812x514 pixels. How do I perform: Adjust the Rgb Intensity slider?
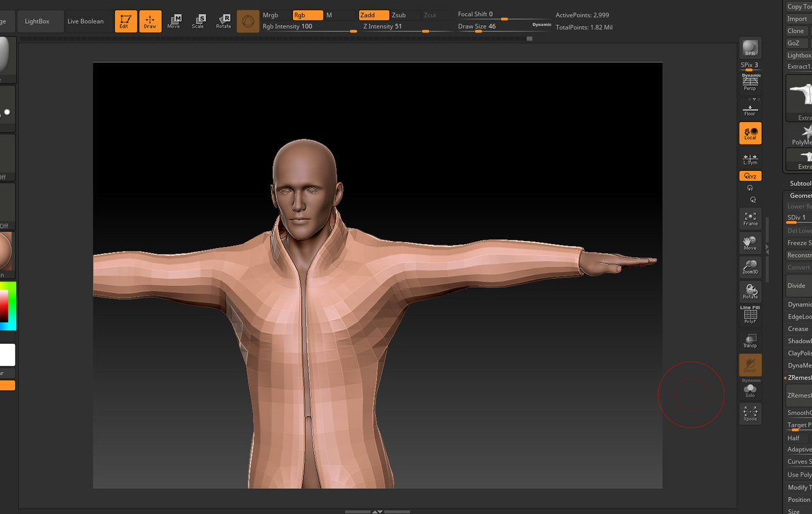pyautogui.click(x=302, y=27)
